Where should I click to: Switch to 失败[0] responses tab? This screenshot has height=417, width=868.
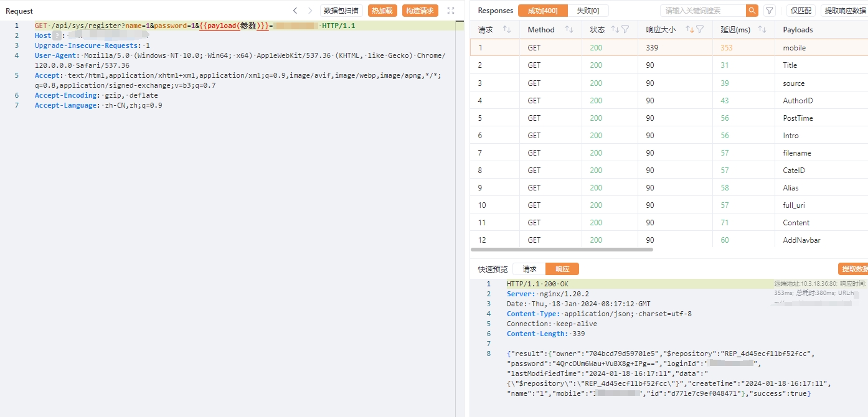[588, 11]
